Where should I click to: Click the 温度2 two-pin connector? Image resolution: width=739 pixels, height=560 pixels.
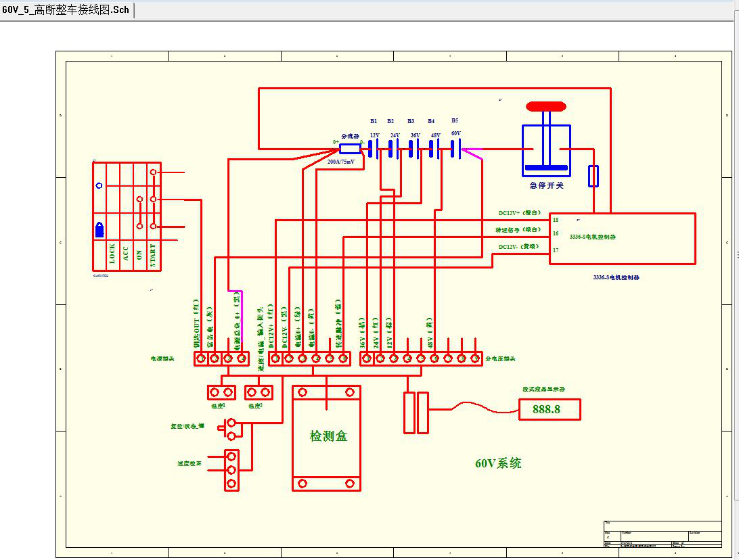click(x=259, y=392)
